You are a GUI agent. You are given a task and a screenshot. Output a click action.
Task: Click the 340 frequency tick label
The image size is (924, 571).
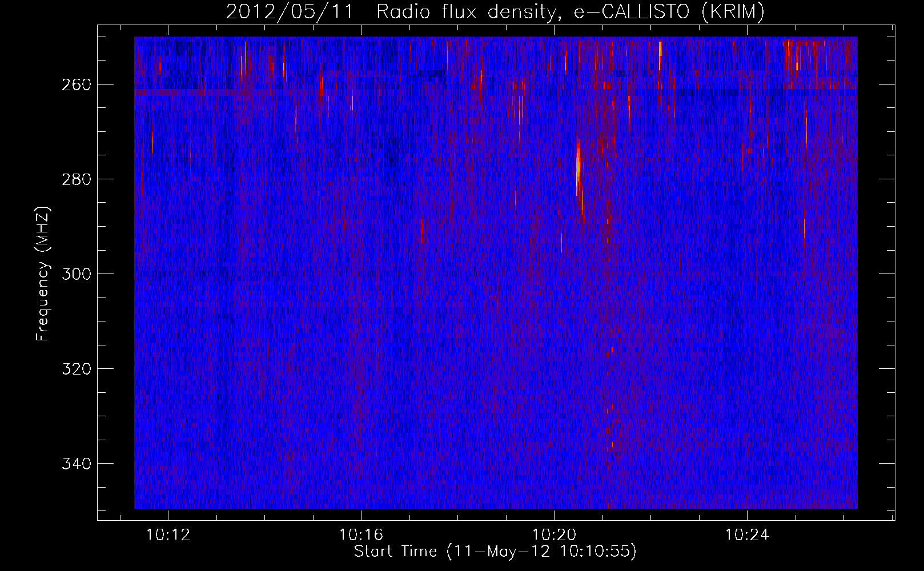(77, 464)
